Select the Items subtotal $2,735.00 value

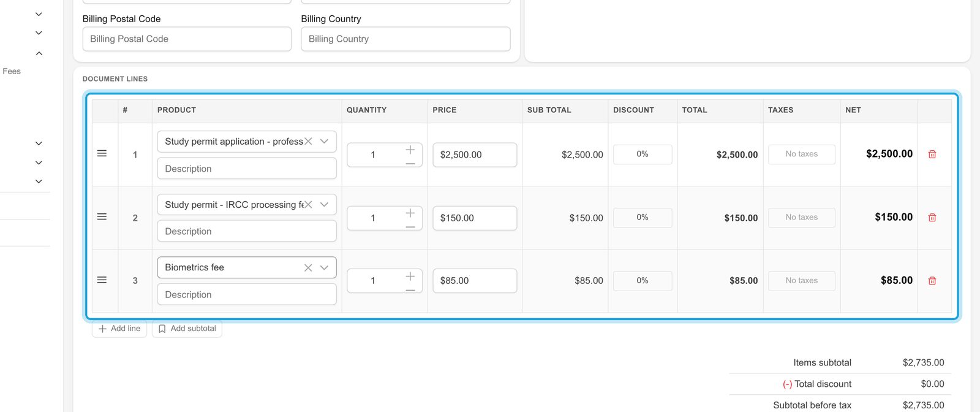pyautogui.click(x=923, y=363)
